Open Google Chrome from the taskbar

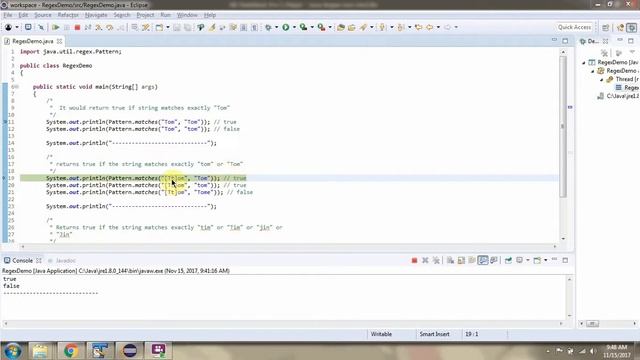[71, 351]
